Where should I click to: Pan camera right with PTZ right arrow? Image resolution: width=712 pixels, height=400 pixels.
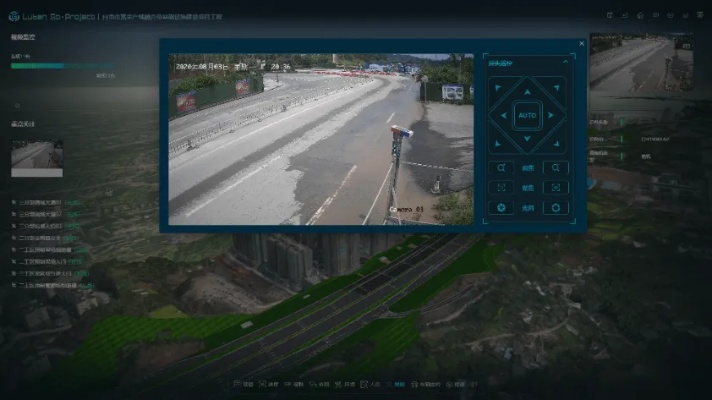point(551,115)
